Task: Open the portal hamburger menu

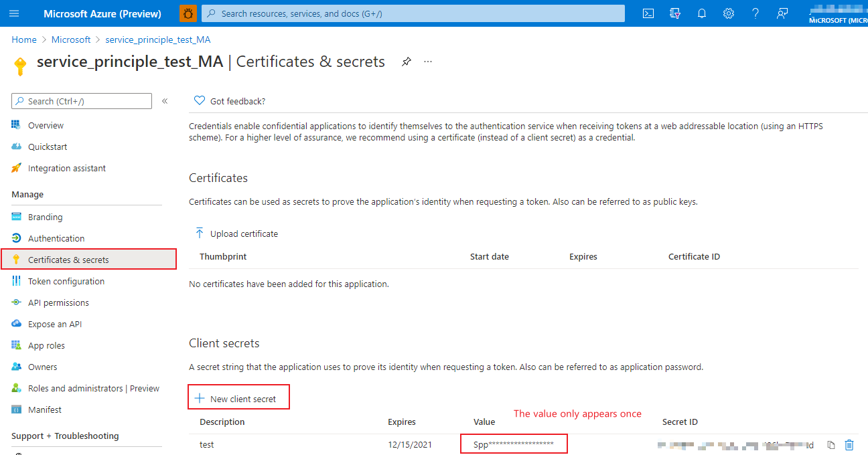Action: point(15,13)
